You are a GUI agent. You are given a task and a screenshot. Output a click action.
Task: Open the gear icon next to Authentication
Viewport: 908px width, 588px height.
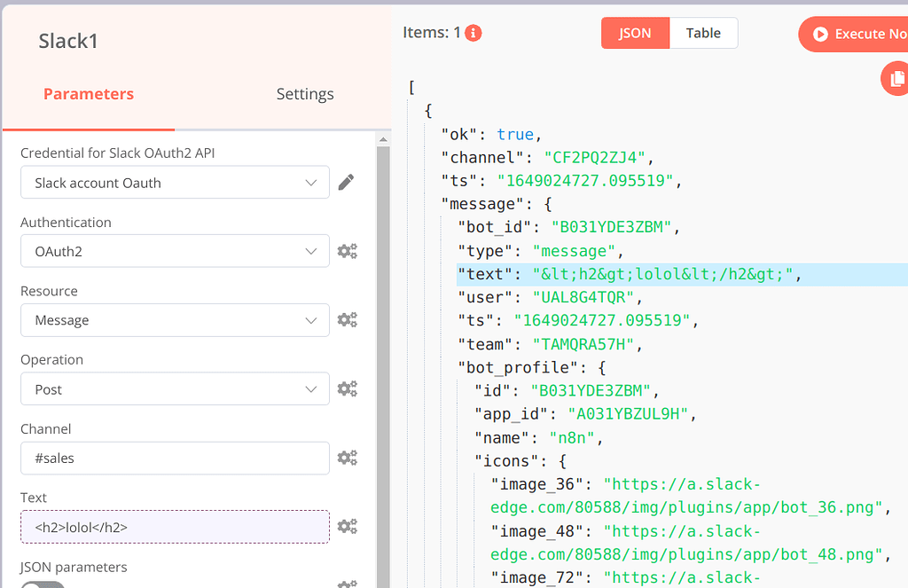(x=348, y=251)
